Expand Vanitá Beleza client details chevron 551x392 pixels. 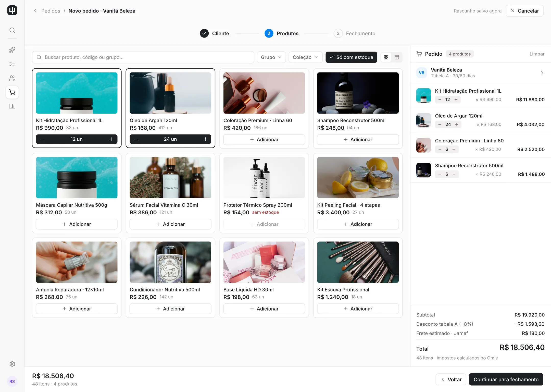[x=542, y=73]
